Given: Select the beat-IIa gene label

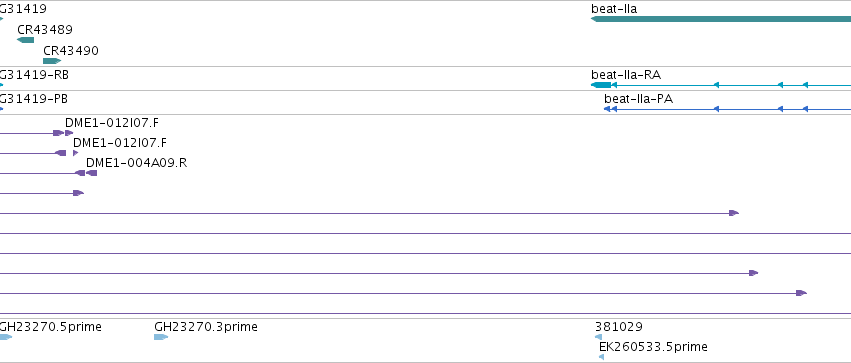Looking at the screenshot, I should coord(614,9).
